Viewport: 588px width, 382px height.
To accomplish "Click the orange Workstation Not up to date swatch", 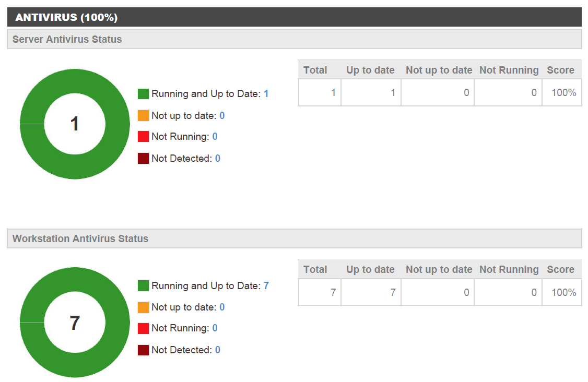I will [x=143, y=307].
